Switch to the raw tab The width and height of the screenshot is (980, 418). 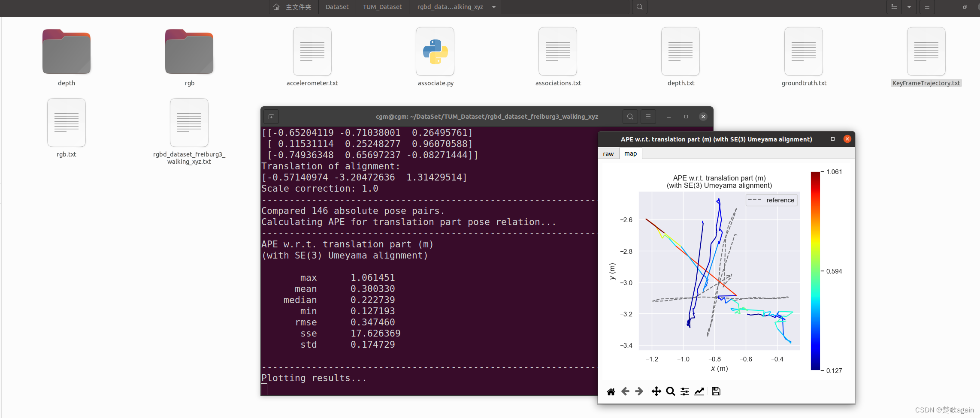[608, 154]
